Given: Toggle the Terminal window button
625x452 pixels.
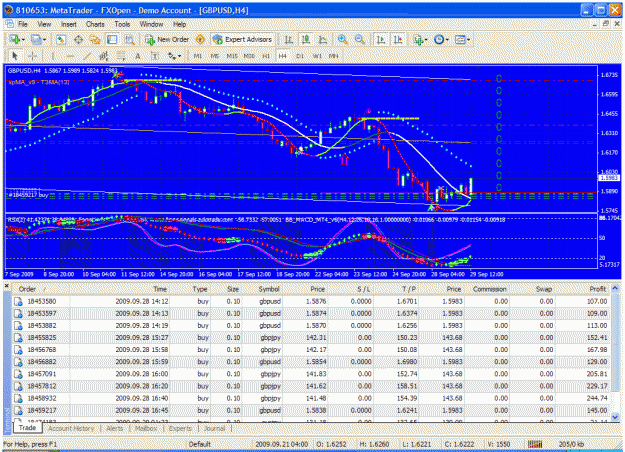Looking at the screenshot, I should [x=112, y=39].
